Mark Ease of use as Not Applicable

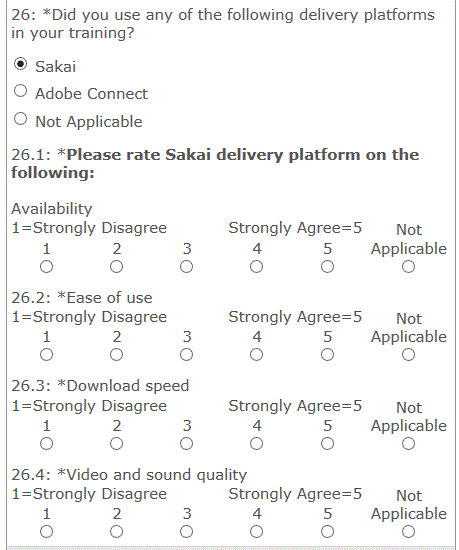(x=409, y=355)
